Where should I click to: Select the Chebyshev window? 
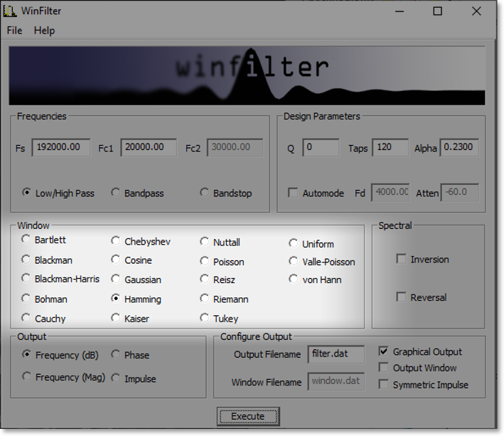point(116,241)
